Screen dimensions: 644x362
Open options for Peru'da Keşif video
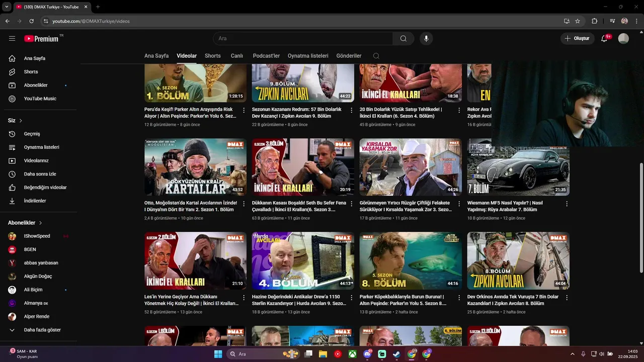click(244, 110)
